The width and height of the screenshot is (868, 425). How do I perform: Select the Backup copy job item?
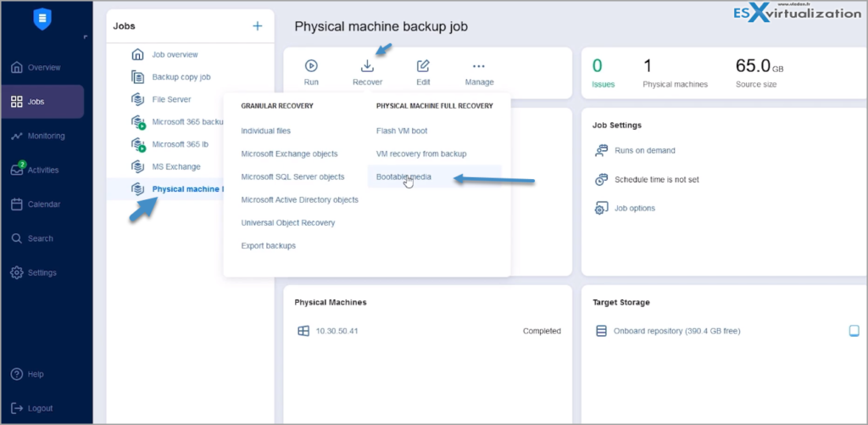181,77
